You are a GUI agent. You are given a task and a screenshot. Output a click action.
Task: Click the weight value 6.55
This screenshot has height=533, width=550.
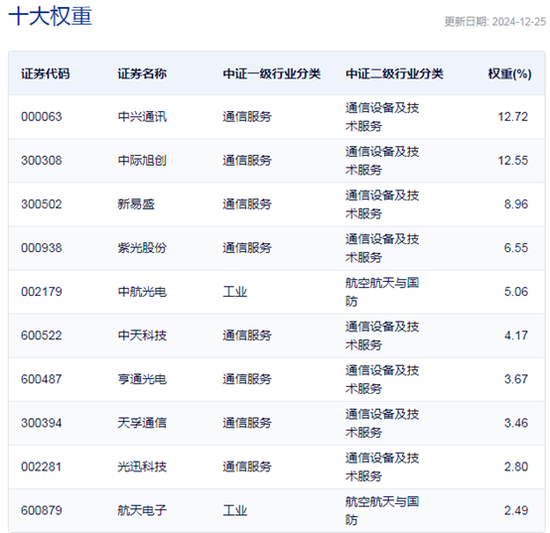click(x=516, y=248)
